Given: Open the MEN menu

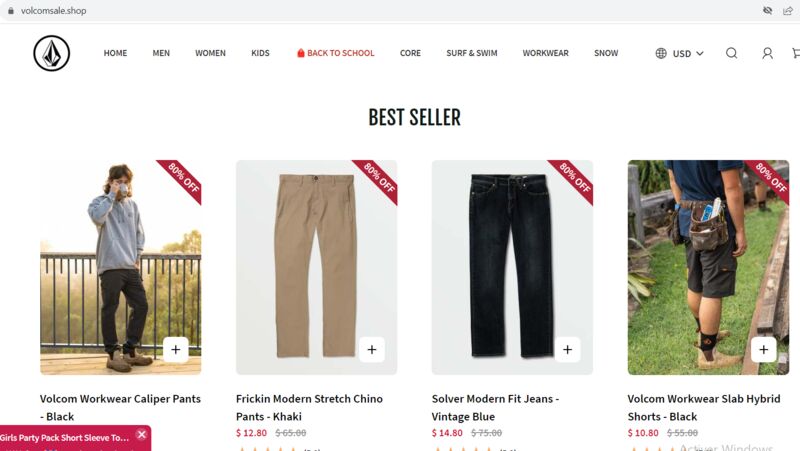Looking at the screenshot, I should [161, 53].
